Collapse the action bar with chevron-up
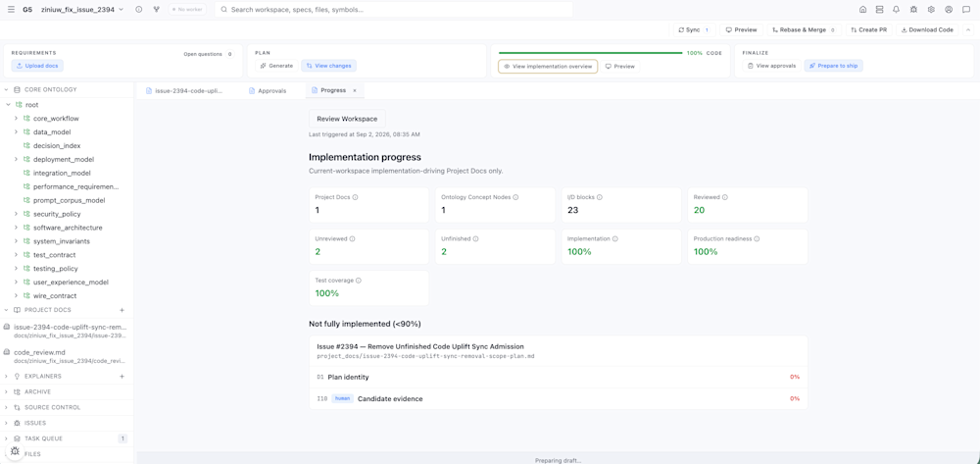Screen dimensions: 980x464 click(x=967, y=30)
